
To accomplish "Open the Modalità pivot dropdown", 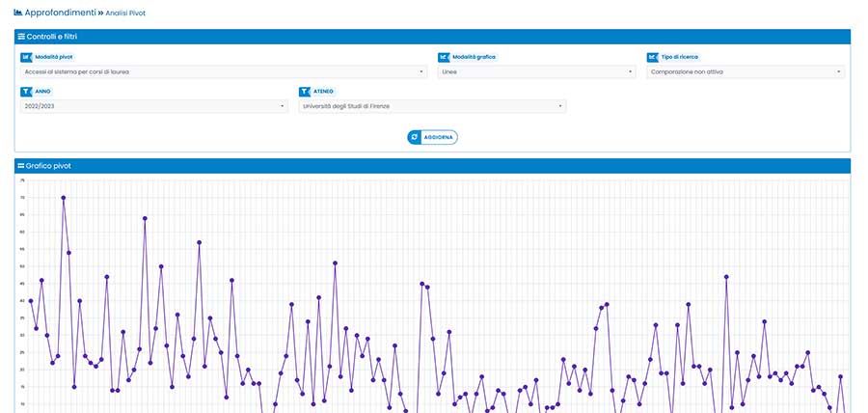I will (x=222, y=71).
